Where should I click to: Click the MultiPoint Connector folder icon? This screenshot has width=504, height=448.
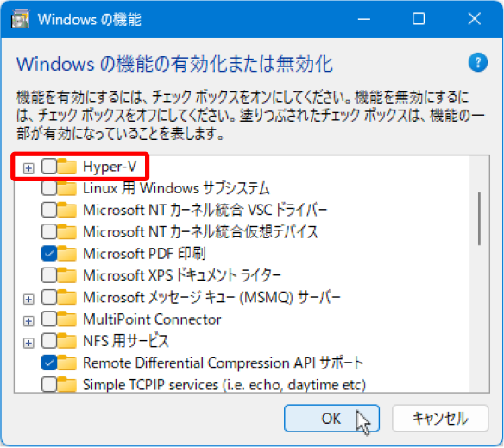67,319
